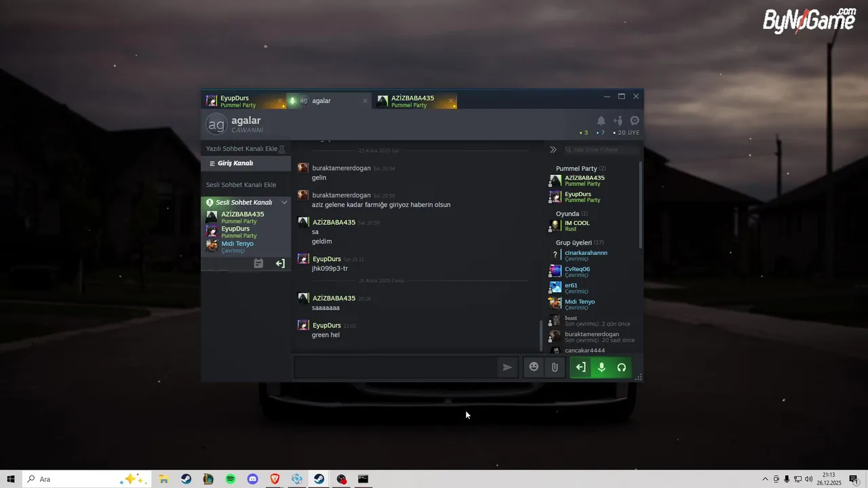Open the Giriş Kanalı text channel
This screenshot has height=488, width=868.
click(x=245, y=163)
